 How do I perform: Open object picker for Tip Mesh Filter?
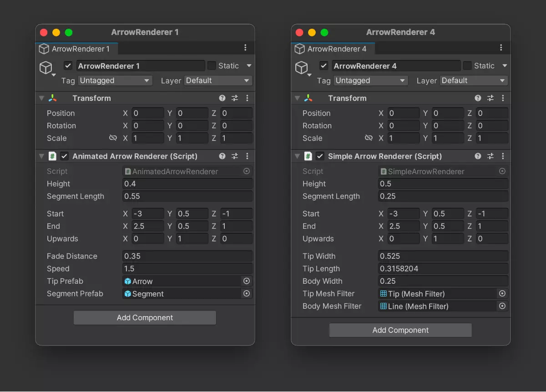(x=502, y=294)
